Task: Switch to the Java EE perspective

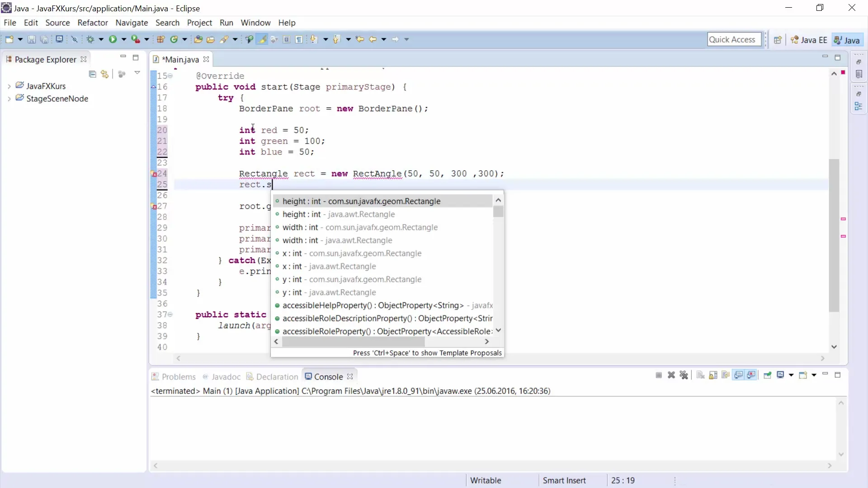Action: click(x=809, y=40)
